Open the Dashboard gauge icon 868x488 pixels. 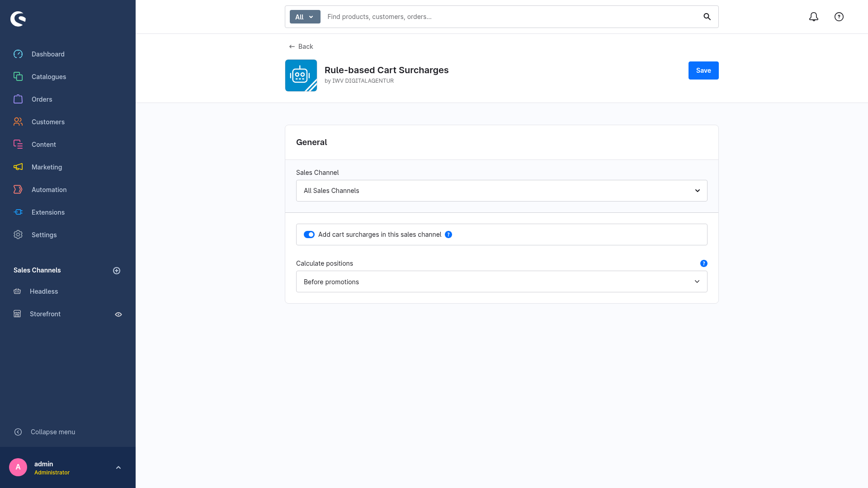pos(18,54)
